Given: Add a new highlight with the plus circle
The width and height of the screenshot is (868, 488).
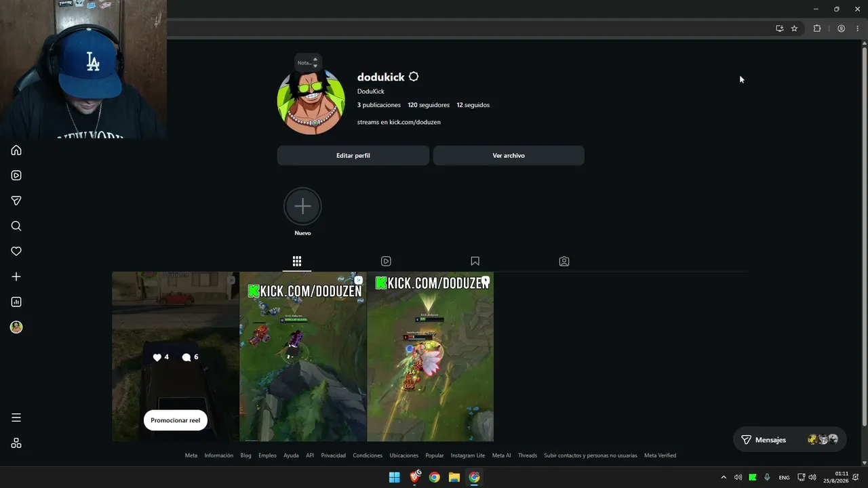Looking at the screenshot, I should 302,207.
